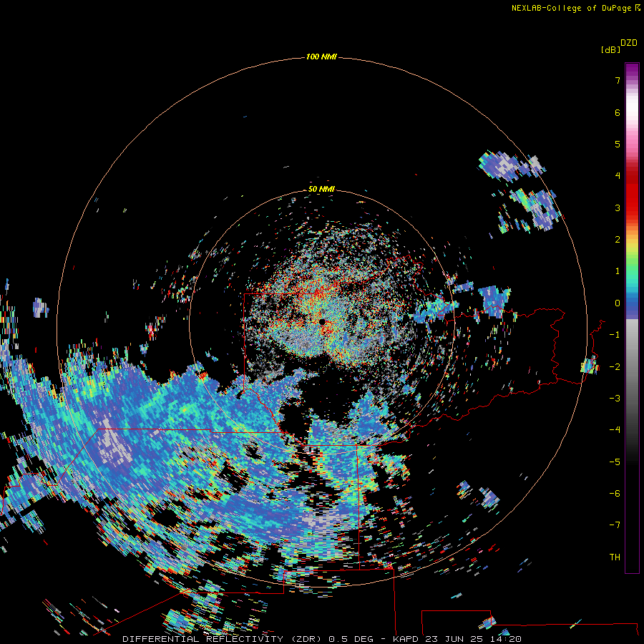Click the 0 dB scale label
This screenshot has width=644, height=644.
click(618, 303)
